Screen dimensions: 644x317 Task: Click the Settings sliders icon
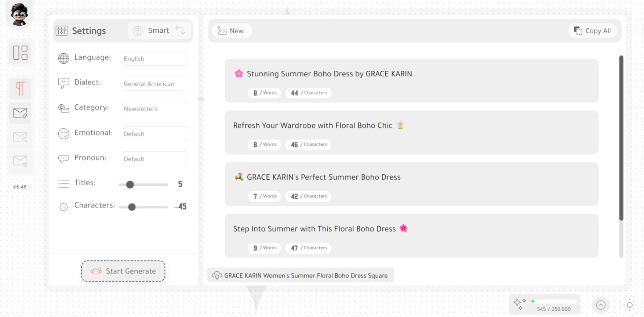pos(62,31)
